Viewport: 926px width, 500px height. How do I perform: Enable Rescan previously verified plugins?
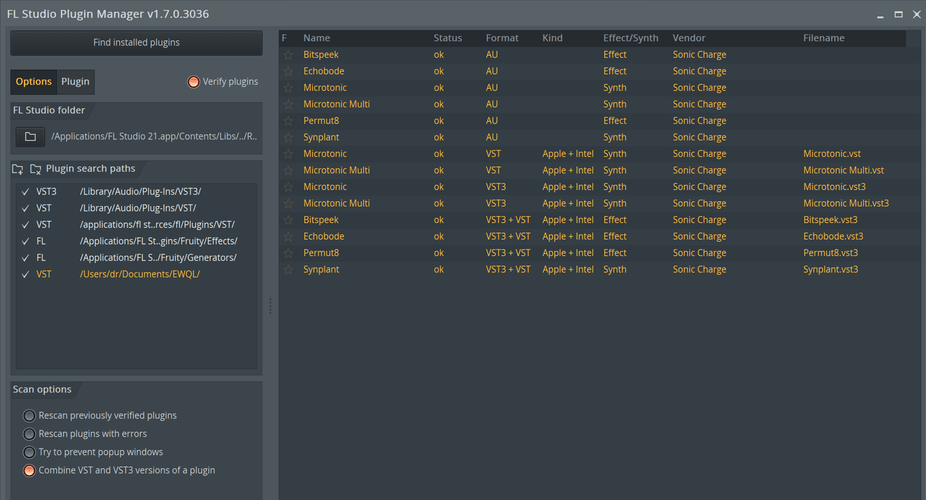click(x=29, y=416)
